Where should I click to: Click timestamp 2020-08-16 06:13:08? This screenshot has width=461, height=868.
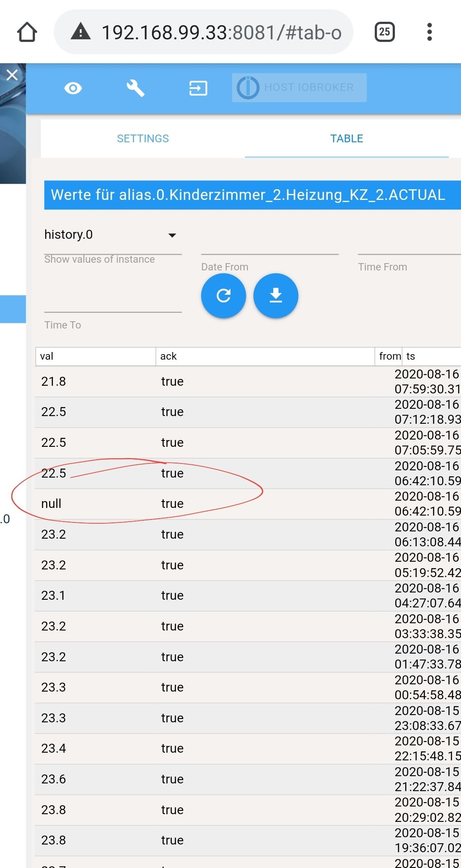pos(427,534)
